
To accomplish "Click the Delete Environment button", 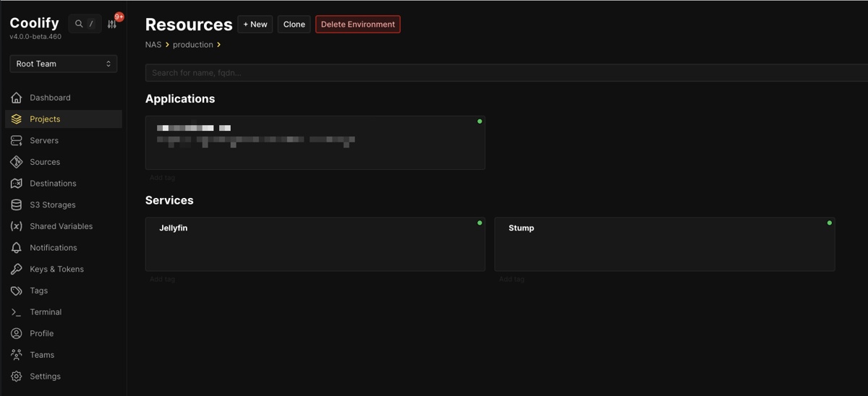I will 358,25.
